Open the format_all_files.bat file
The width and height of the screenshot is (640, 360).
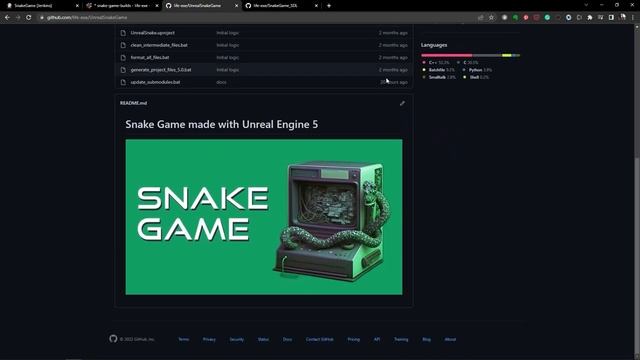click(x=149, y=58)
